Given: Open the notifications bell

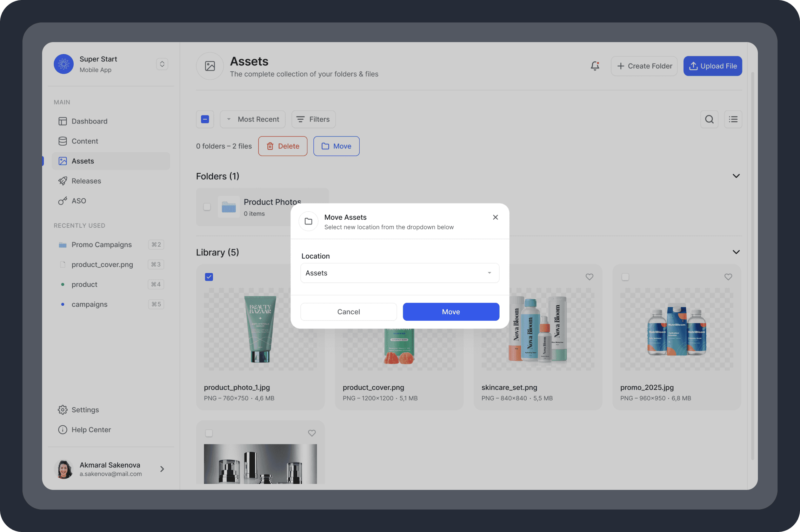Looking at the screenshot, I should 595,66.
